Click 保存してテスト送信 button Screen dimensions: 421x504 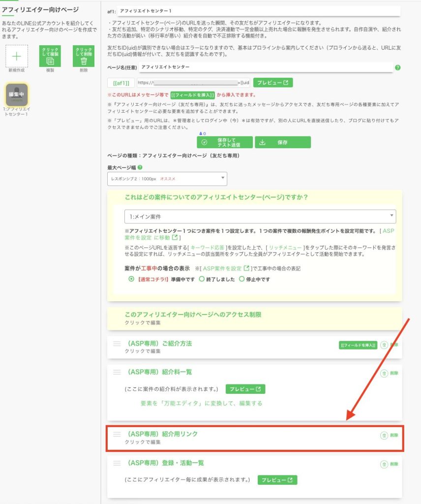[225, 142]
